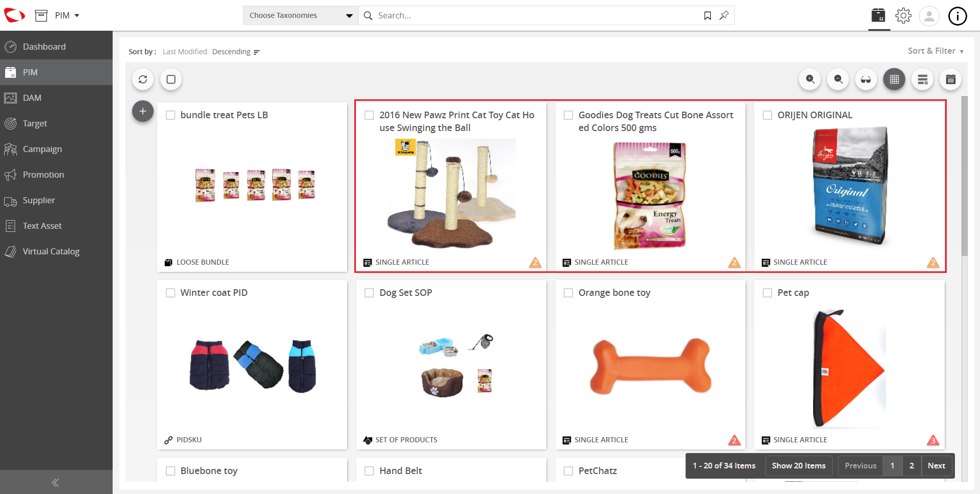Open Target in the sidebar
This screenshot has width=980, height=494.
[x=56, y=123]
